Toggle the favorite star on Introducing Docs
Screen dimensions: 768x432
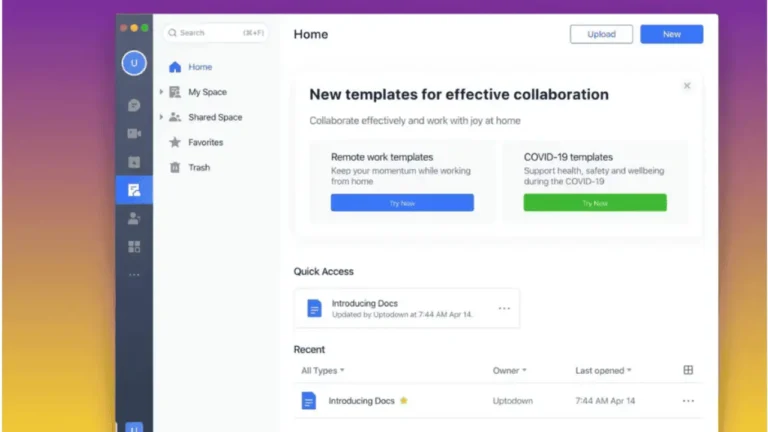point(404,401)
